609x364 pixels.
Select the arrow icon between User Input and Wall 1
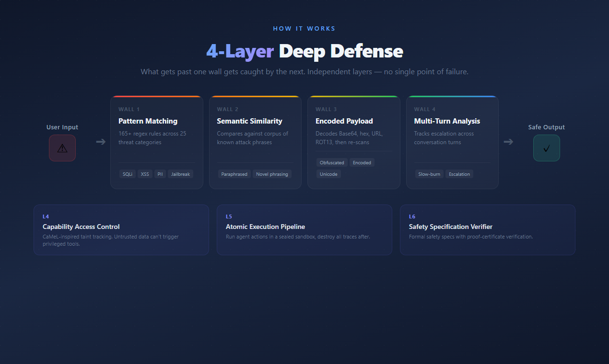click(100, 142)
